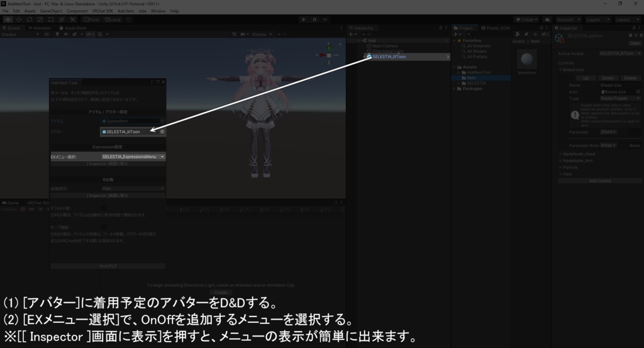Image resolution: width=644 pixels, height=348 pixels.
Task: Open the GameObject menu
Action: pyautogui.click(x=51, y=11)
